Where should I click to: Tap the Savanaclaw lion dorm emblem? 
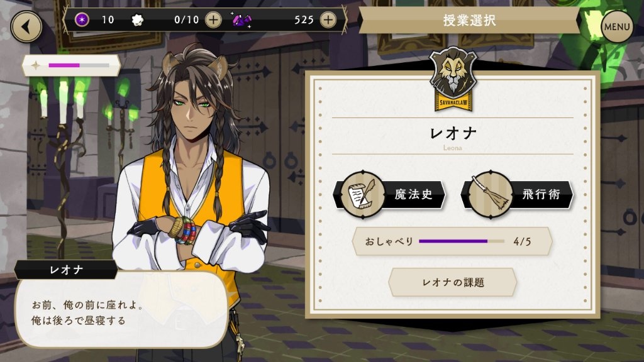(x=453, y=80)
